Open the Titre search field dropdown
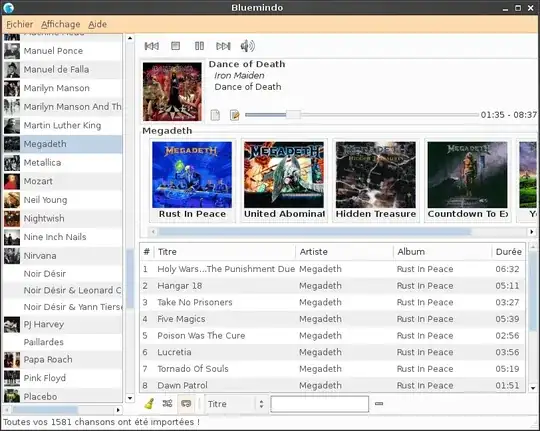This screenshot has width=540, height=431. [236, 404]
